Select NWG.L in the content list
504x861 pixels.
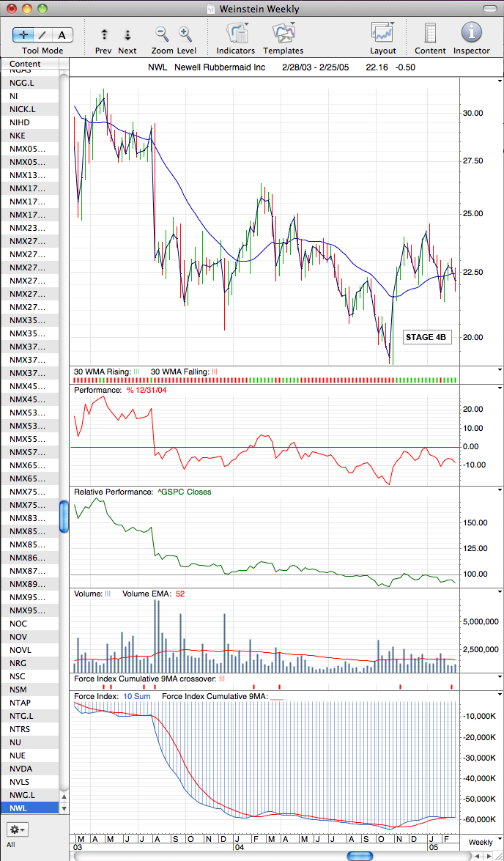[29, 795]
